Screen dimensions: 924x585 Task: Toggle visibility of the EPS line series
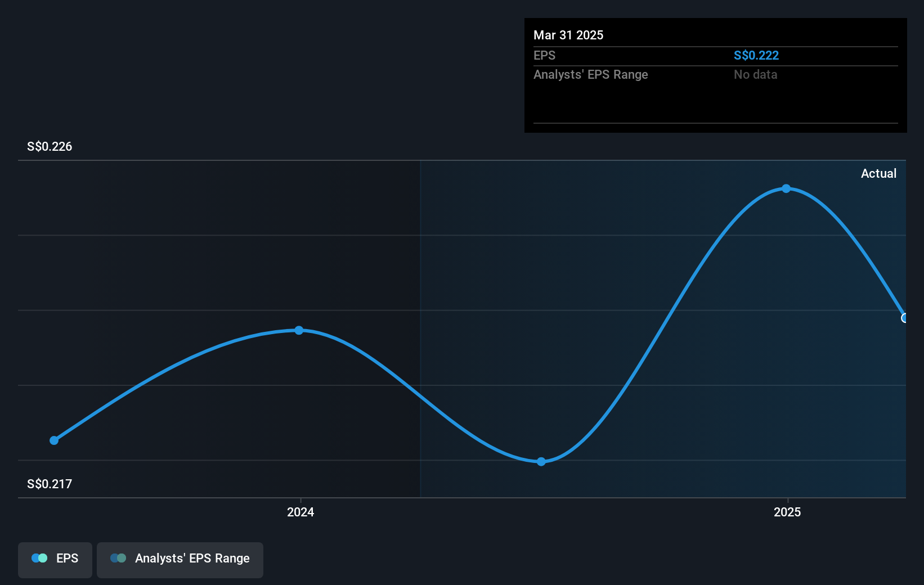coord(55,559)
